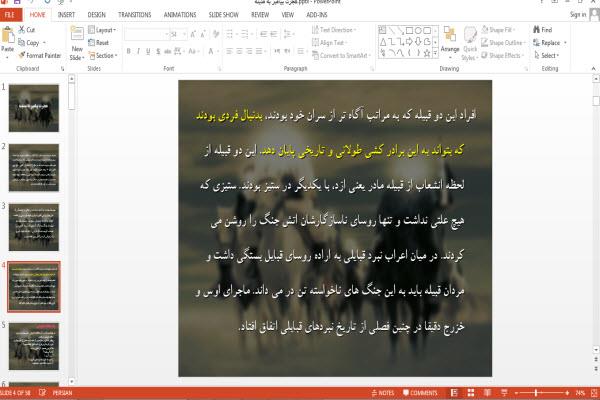The height and width of the screenshot is (400, 600).
Task: Open the Section dropdown
Action: (x=102, y=56)
